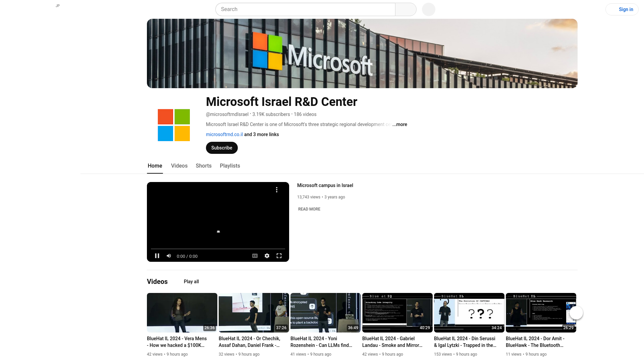This screenshot has width=644, height=362.
Task: Click the 0:00 / 0:00 time display
Action: pos(187,256)
